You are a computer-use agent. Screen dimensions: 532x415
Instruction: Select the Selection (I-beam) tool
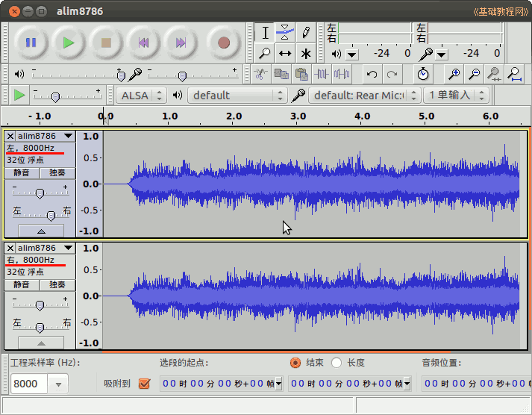pyautogui.click(x=265, y=33)
